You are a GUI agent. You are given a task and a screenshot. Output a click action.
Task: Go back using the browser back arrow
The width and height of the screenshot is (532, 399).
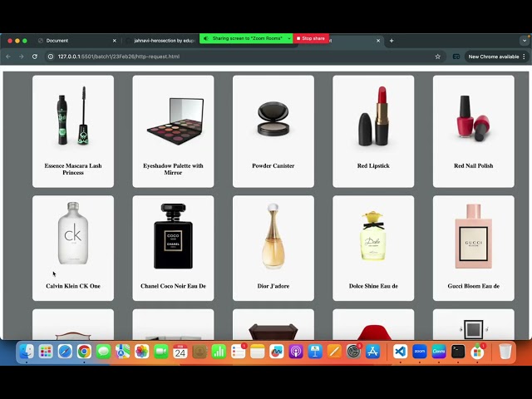click(x=8, y=57)
